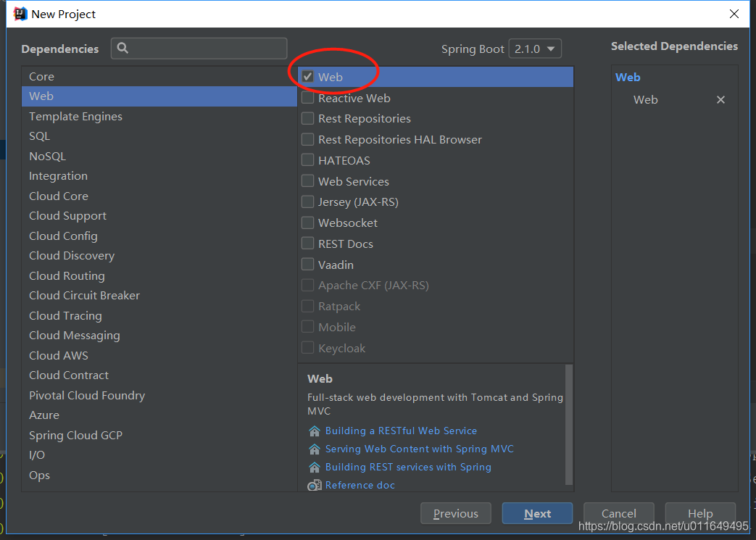Check the REST Docs checkbox
The image size is (756, 540).
(x=307, y=244)
